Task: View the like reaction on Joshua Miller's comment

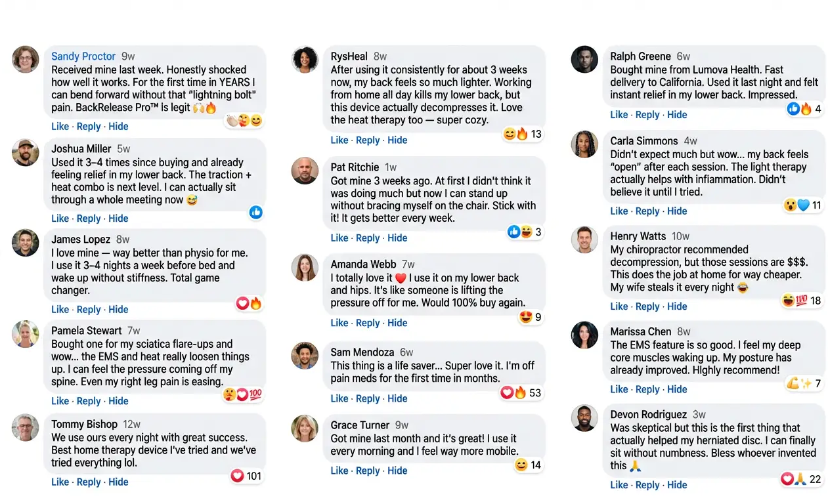Action: (256, 212)
